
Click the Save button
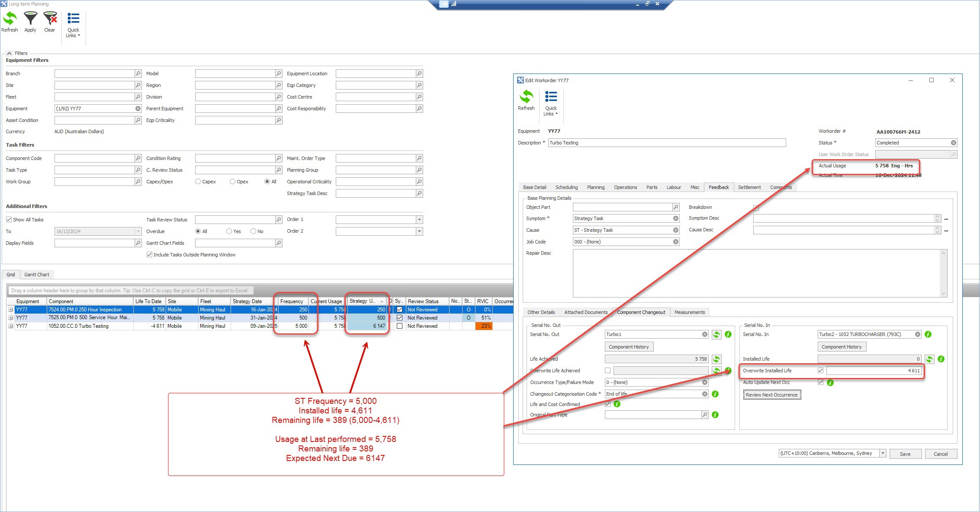pos(905,454)
